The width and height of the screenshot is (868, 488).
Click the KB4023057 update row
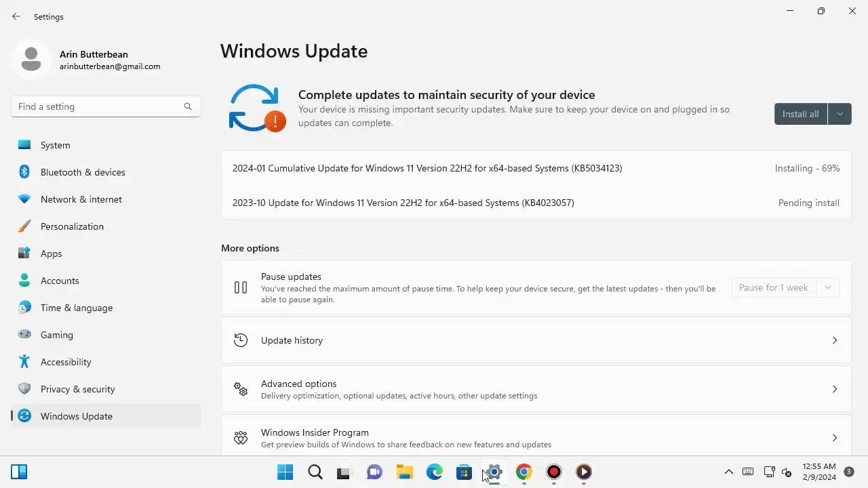536,203
